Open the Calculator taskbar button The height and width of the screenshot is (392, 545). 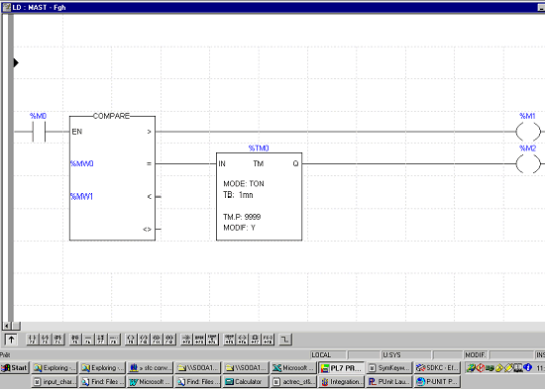[246, 381]
